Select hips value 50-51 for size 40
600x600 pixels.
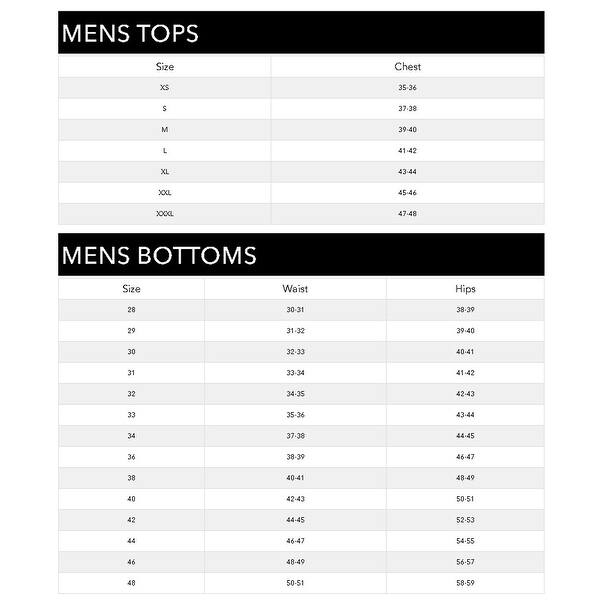pos(465,499)
